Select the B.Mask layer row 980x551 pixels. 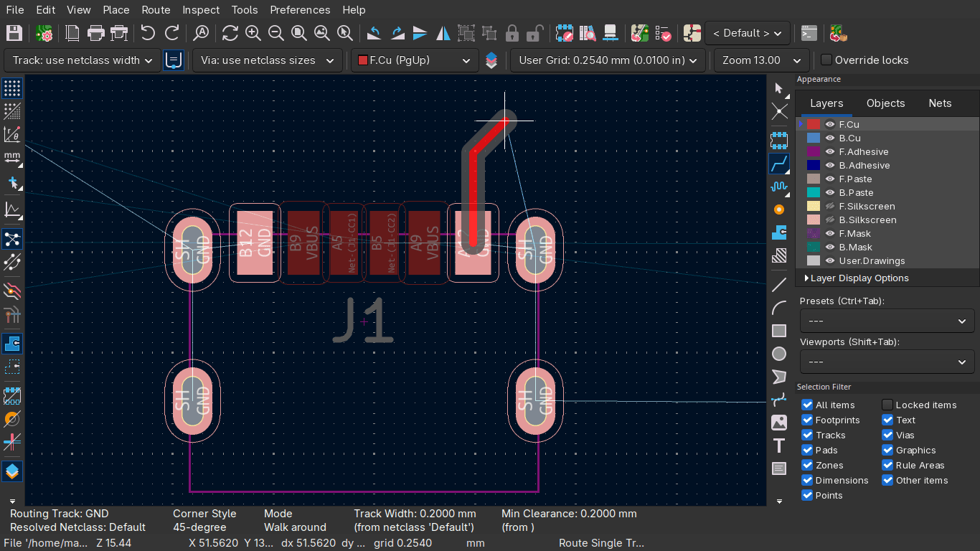tap(887, 248)
